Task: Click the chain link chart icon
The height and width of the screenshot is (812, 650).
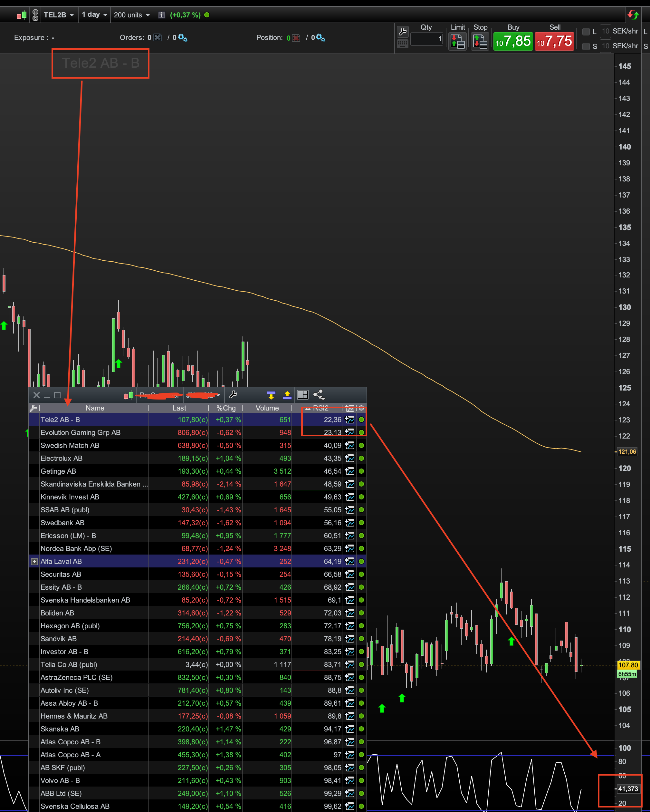Action: [35, 15]
